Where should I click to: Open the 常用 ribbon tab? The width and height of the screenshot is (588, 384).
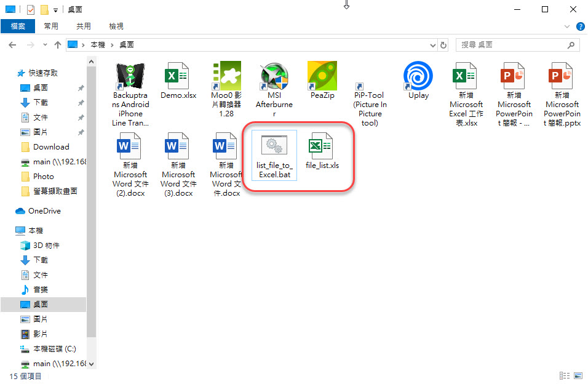tap(51, 26)
